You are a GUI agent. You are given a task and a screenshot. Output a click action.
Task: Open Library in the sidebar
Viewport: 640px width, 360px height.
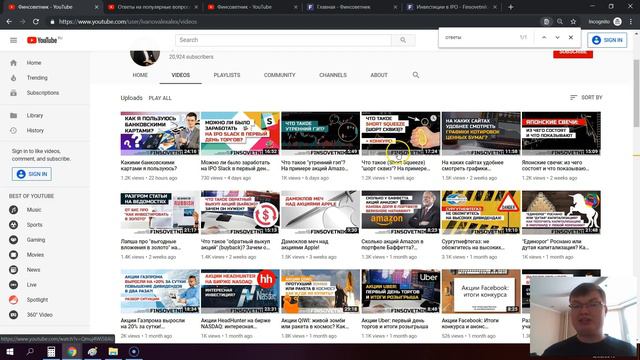(35, 116)
